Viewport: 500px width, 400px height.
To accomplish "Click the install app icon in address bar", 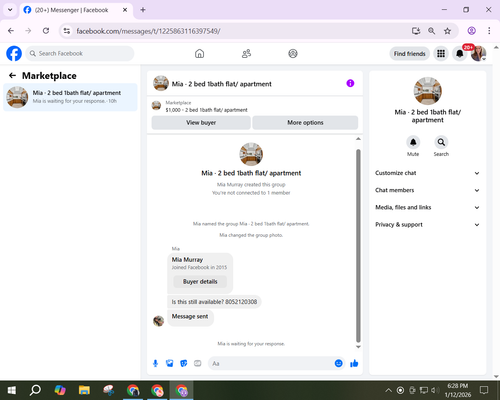I will tap(416, 31).
